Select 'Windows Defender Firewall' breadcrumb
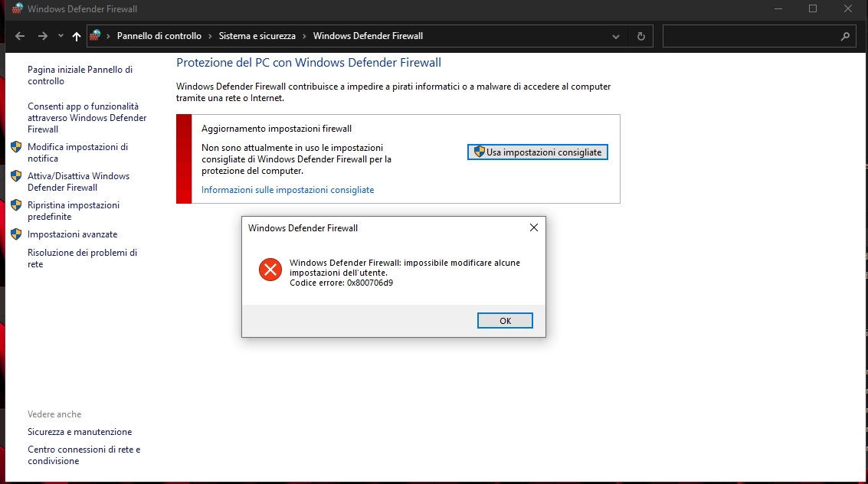868x484 pixels. [368, 36]
